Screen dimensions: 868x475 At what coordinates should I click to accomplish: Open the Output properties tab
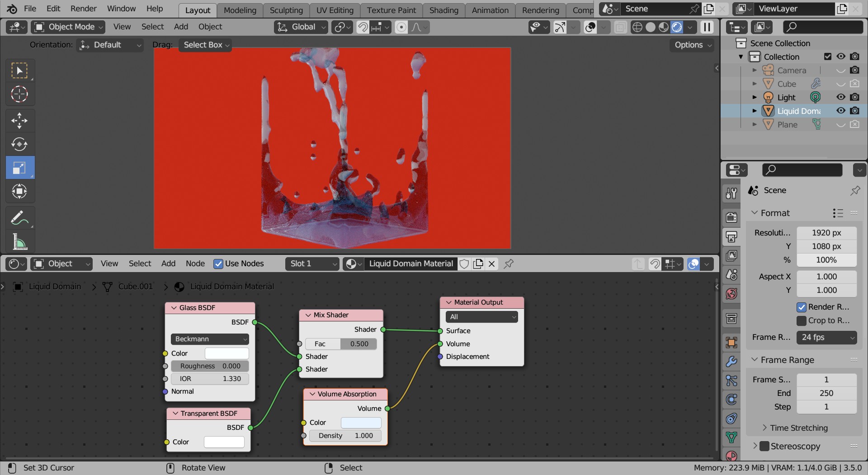[731, 236]
